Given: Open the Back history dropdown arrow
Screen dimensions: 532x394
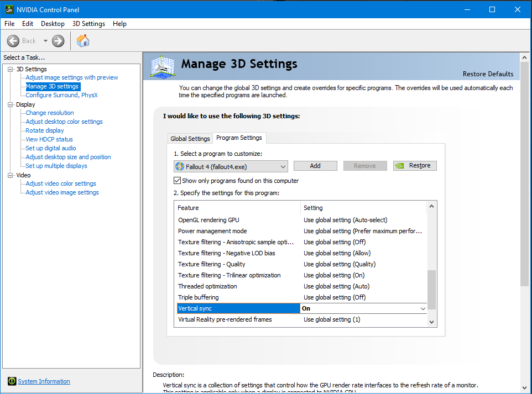Looking at the screenshot, I should (x=45, y=41).
